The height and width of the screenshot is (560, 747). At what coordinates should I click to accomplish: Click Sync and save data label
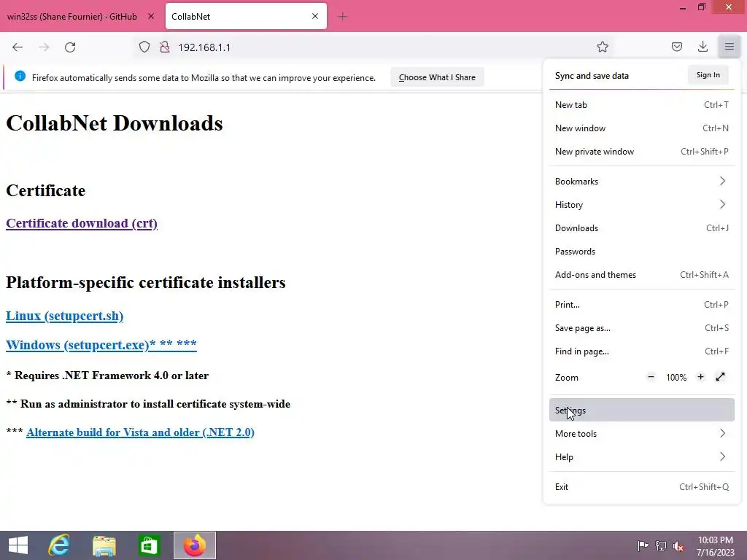click(x=592, y=76)
